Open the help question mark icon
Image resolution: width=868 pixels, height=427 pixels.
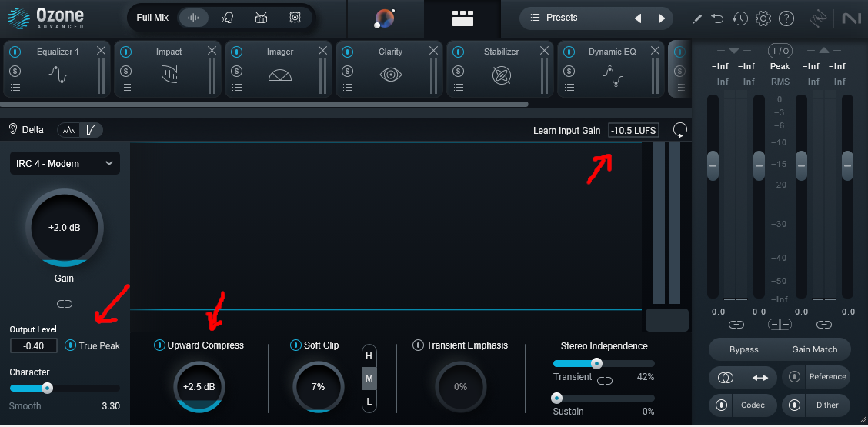pos(786,18)
